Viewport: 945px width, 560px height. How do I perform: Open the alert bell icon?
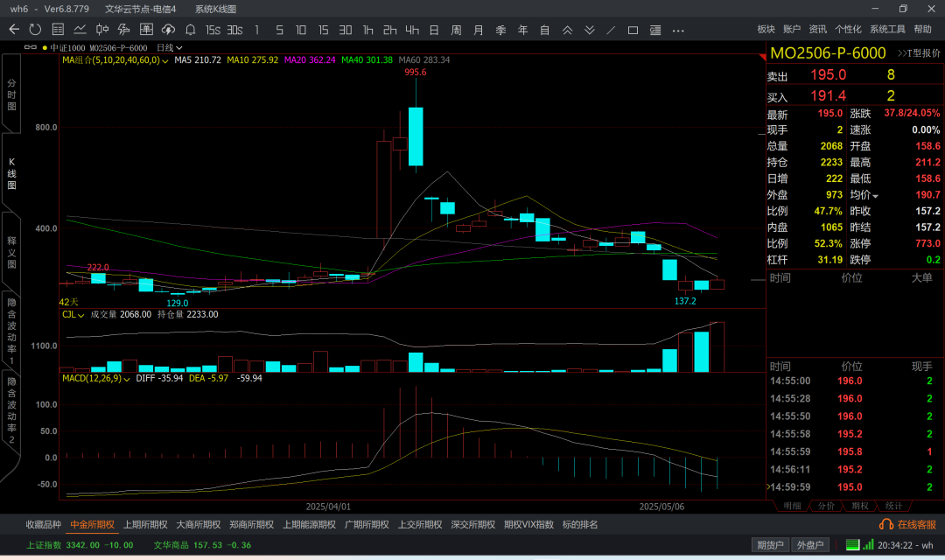[x=190, y=30]
